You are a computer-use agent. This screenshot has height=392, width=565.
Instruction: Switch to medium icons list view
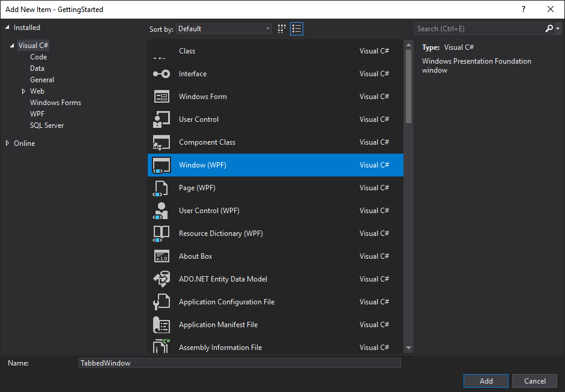tap(297, 29)
